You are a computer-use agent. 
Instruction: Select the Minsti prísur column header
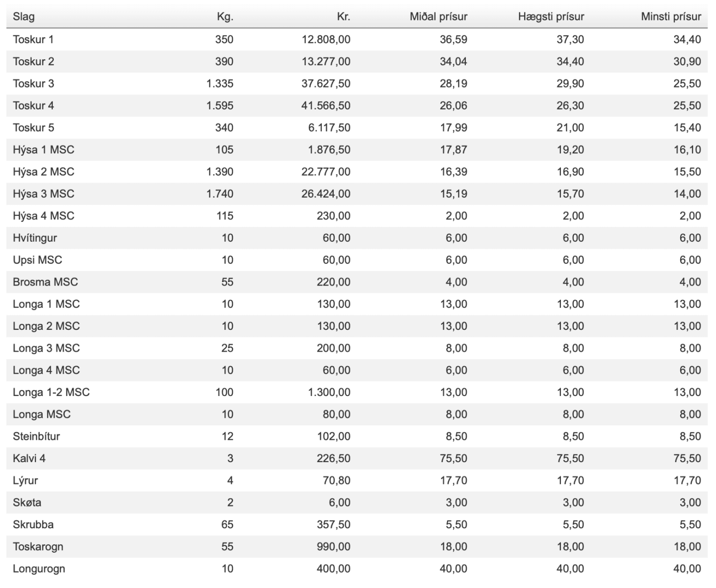671,16
